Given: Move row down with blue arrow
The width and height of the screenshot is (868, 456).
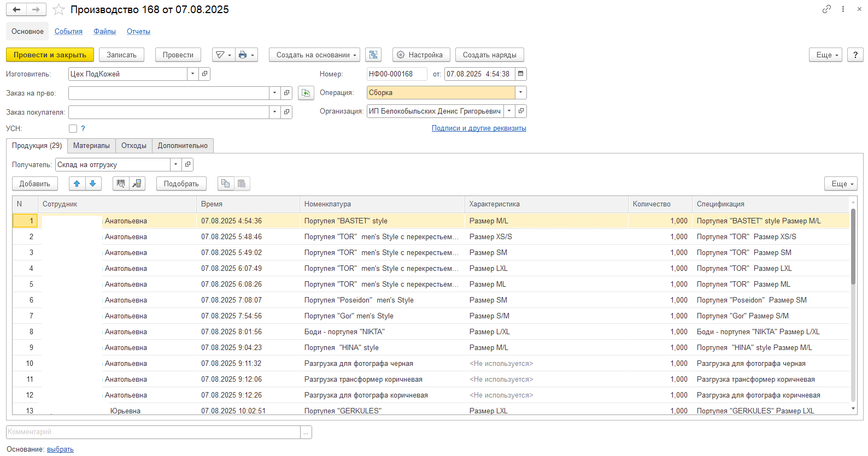Looking at the screenshot, I should [x=93, y=184].
